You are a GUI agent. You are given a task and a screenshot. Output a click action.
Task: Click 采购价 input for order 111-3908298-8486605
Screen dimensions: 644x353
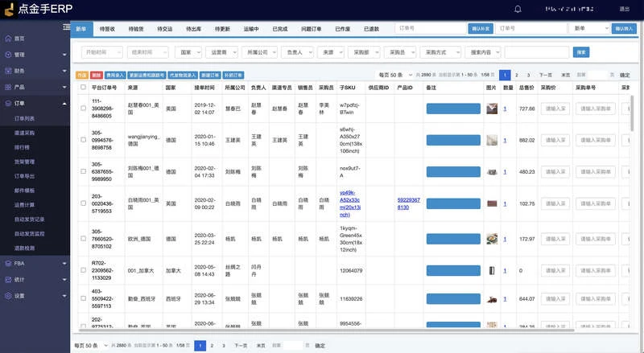point(555,109)
